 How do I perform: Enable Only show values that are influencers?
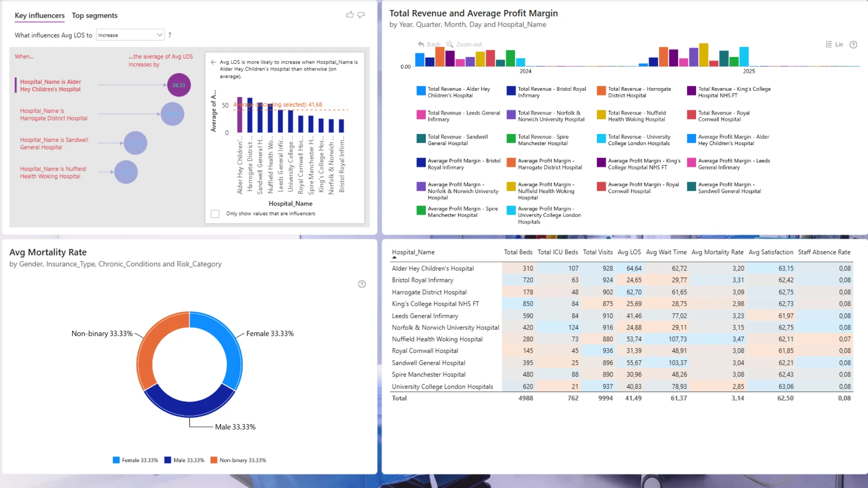pyautogui.click(x=215, y=214)
